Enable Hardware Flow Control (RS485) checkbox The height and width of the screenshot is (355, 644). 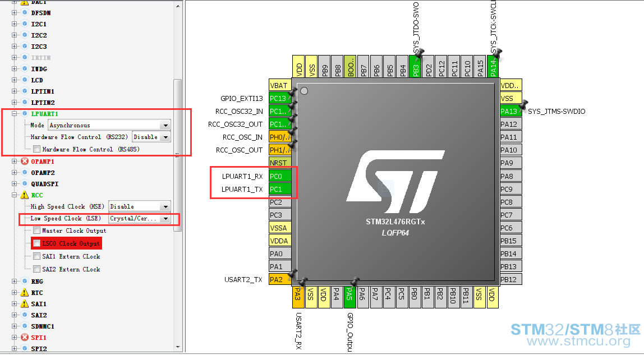(37, 149)
